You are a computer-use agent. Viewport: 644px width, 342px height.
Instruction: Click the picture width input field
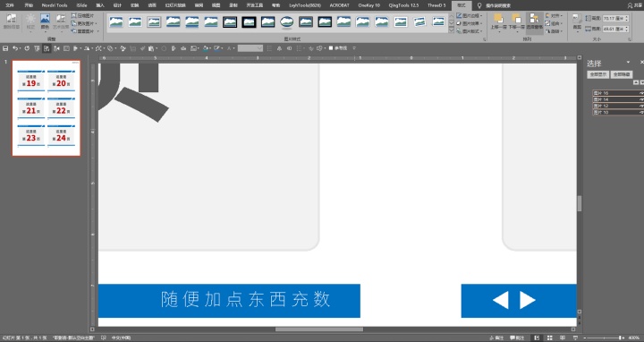click(615, 30)
